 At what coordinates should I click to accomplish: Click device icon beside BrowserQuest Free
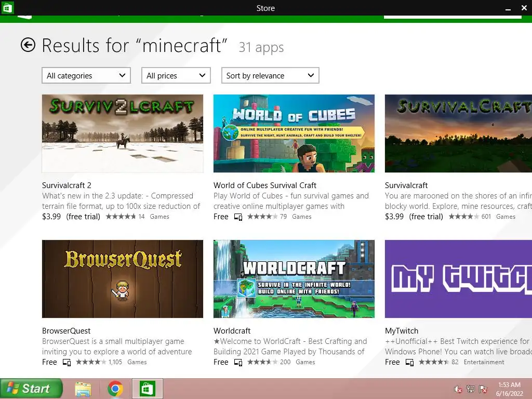click(67, 362)
